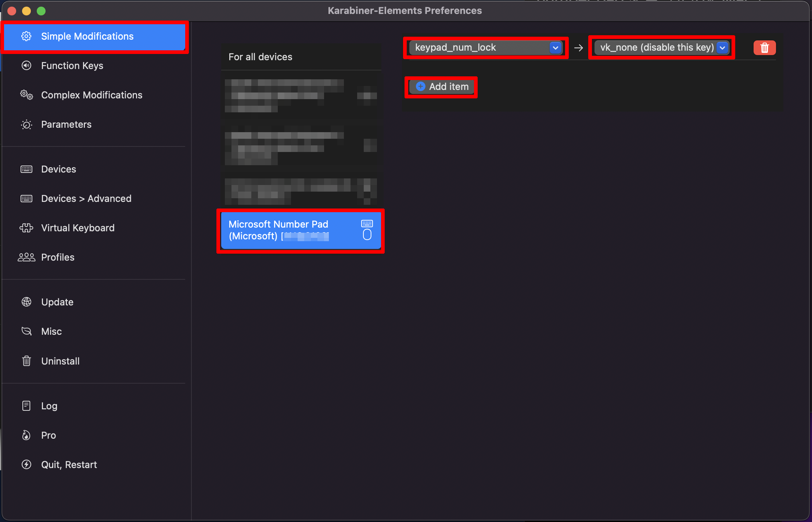View the Log section
This screenshot has width=812, height=522.
[x=95, y=406]
